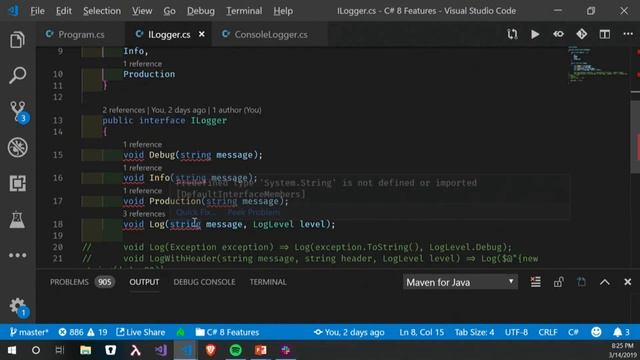Click the minimap code overview
Image resolution: width=640 pixels, height=360 pixels.
(598, 65)
